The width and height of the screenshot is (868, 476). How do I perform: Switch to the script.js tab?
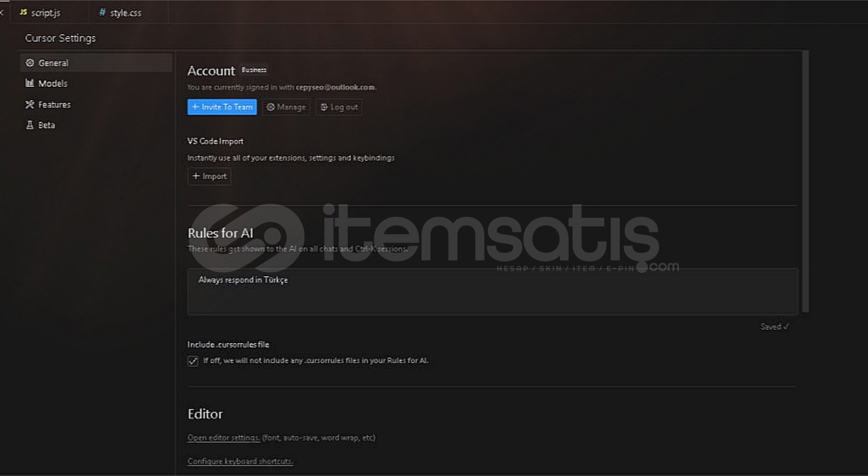[x=45, y=13]
